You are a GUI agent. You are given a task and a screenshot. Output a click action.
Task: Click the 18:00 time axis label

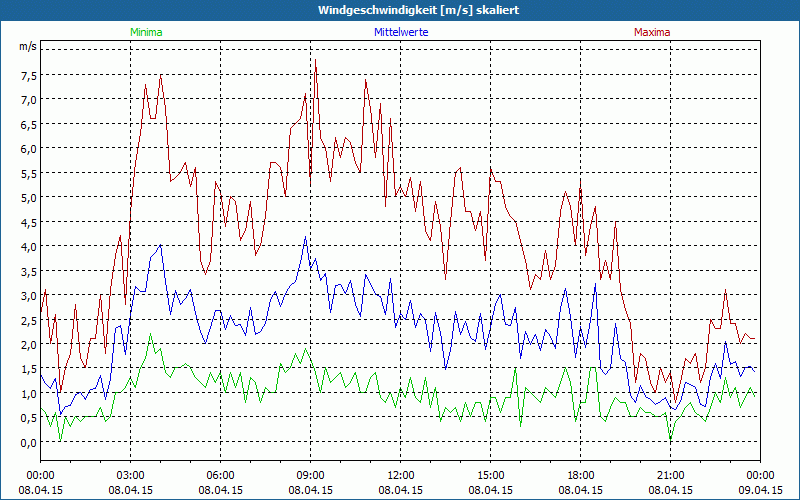581,476
